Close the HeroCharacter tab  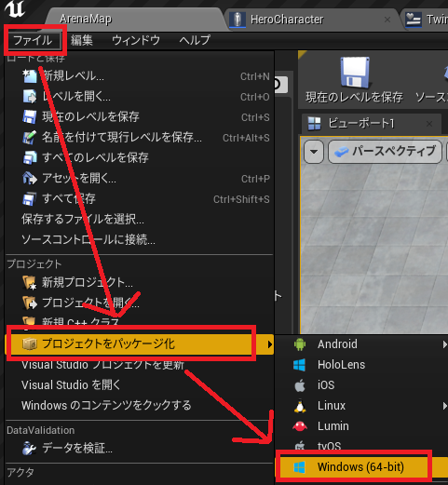click(x=387, y=20)
